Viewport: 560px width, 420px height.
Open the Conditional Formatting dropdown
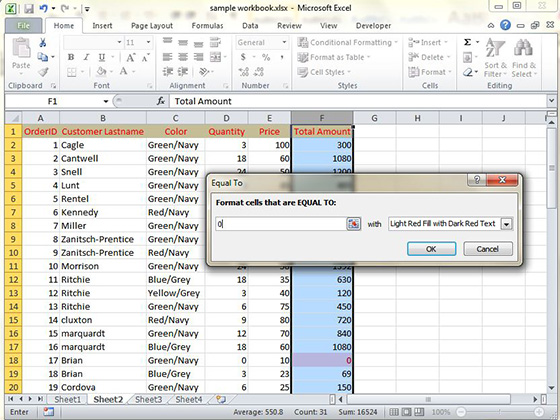click(348, 42)
